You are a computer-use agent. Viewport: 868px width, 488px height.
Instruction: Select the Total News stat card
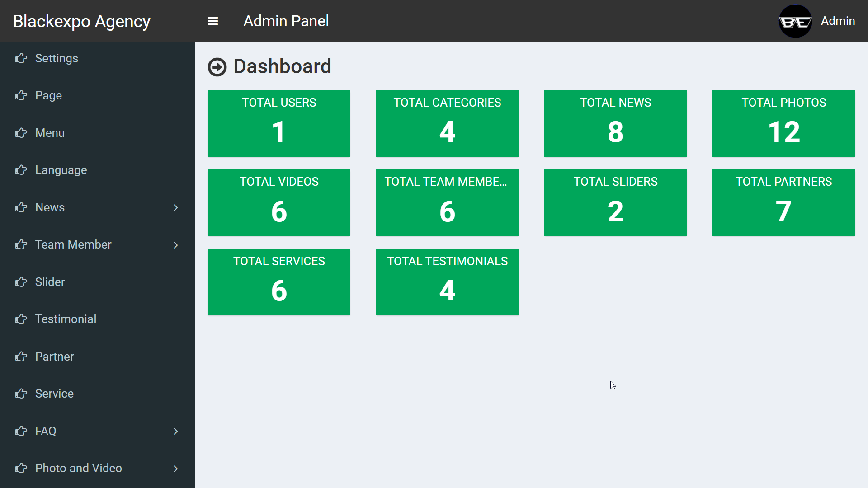(x=615, y=123)
